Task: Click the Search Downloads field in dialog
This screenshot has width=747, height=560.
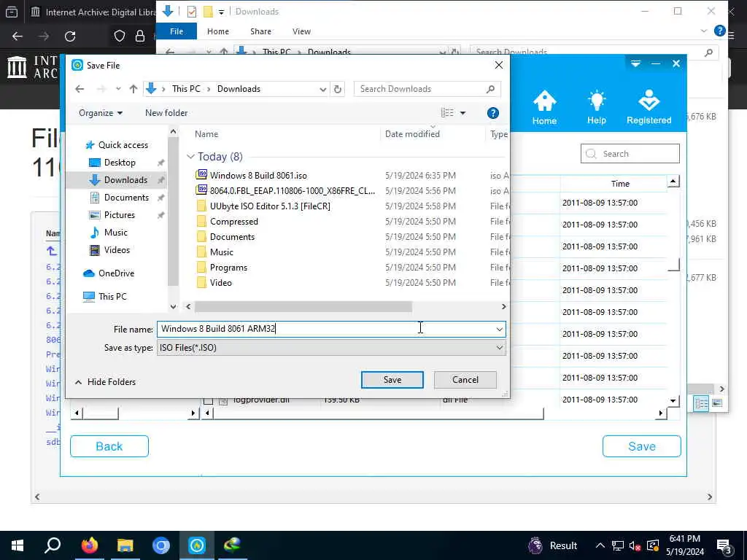Action: pyautogui.click(x=427, y=89)
